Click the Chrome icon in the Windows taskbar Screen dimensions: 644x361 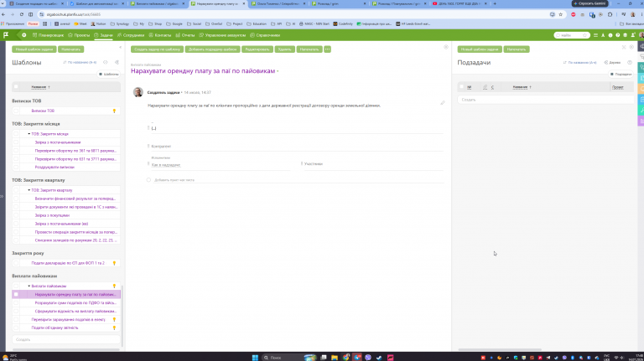coord(345,358)
